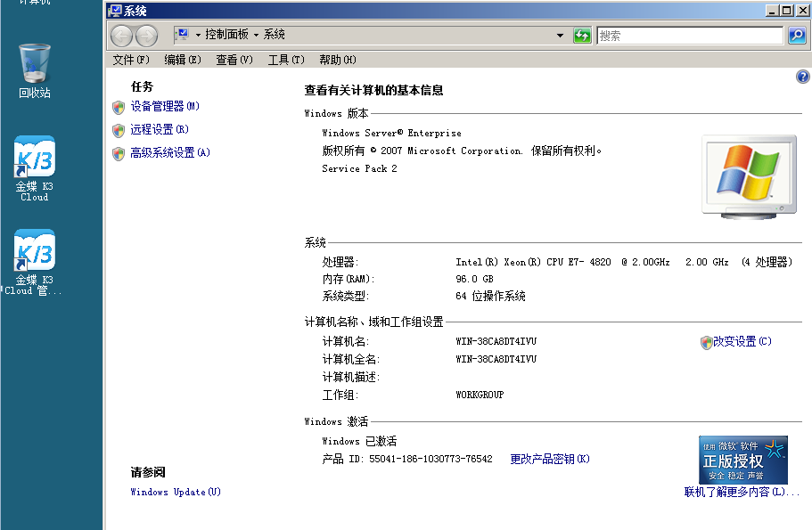Expand the dropdown arrow before 控制面板

[x=198, y=36]
